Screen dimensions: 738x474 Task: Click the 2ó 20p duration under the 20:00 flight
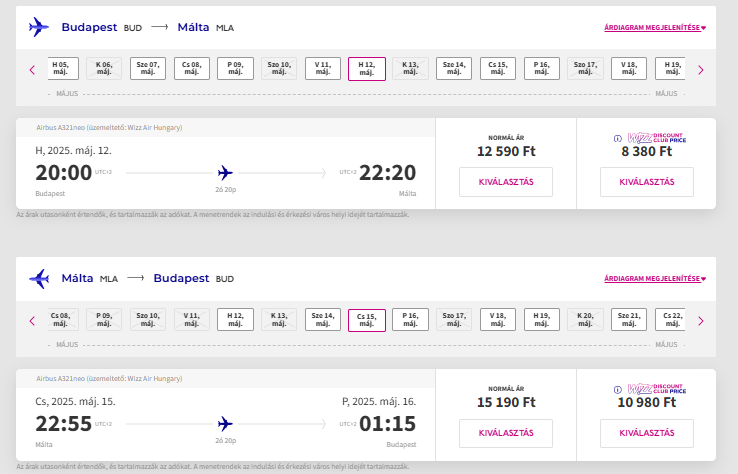pos(225,190)
